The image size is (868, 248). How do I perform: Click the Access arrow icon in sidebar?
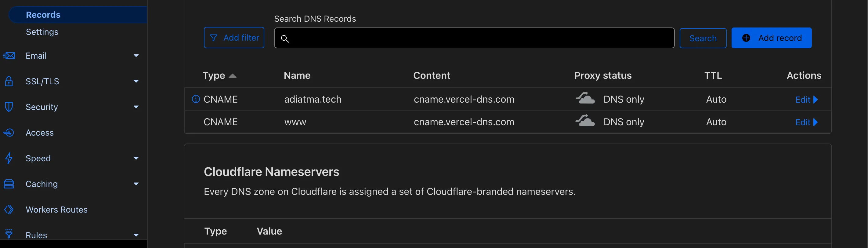click(x=9, y=133)
